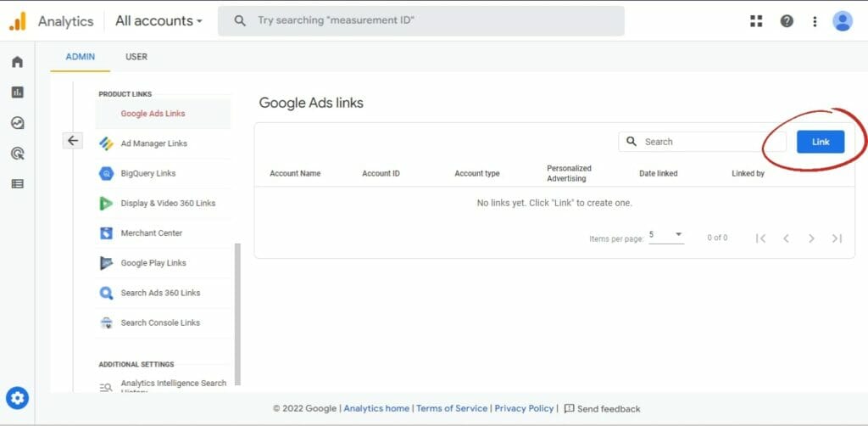Go to next page of links table
Image resolution: width=868 pixels, height=426 pixels.
811,238
